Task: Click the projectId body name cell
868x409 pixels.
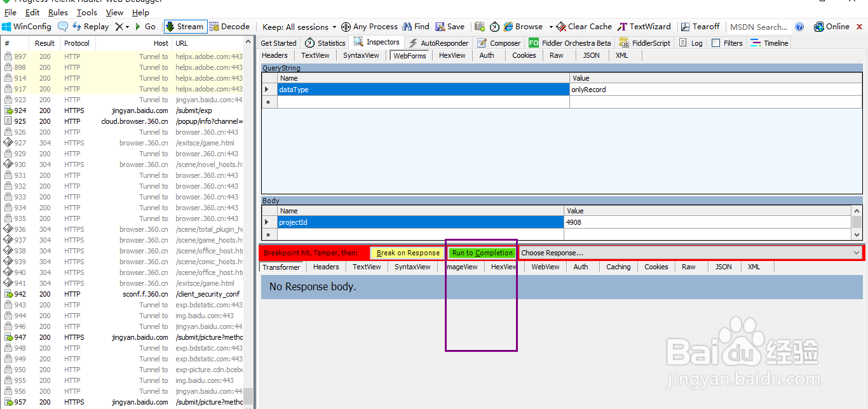Action: (x=421, y=222)
